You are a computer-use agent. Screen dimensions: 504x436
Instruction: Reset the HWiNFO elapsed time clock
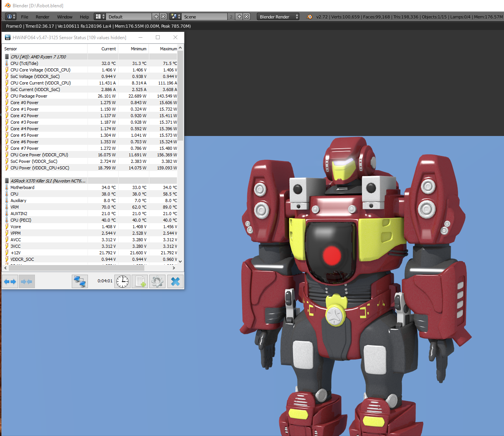[x=123, y=282]
